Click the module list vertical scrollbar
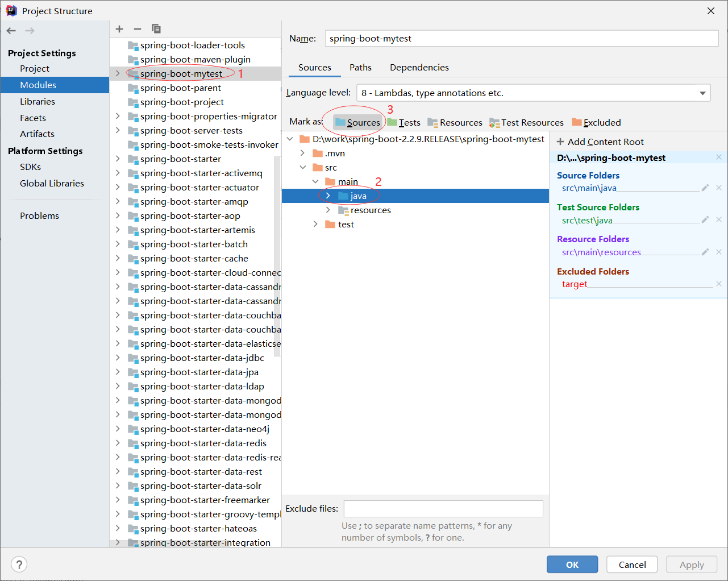 [277, 256]
